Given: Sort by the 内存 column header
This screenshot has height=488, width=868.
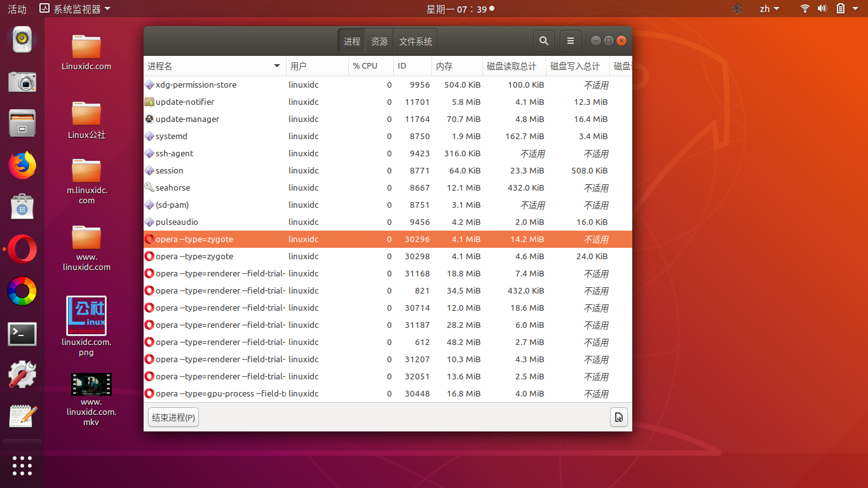Looking at the screenshot, I should [x=457, y=66].
